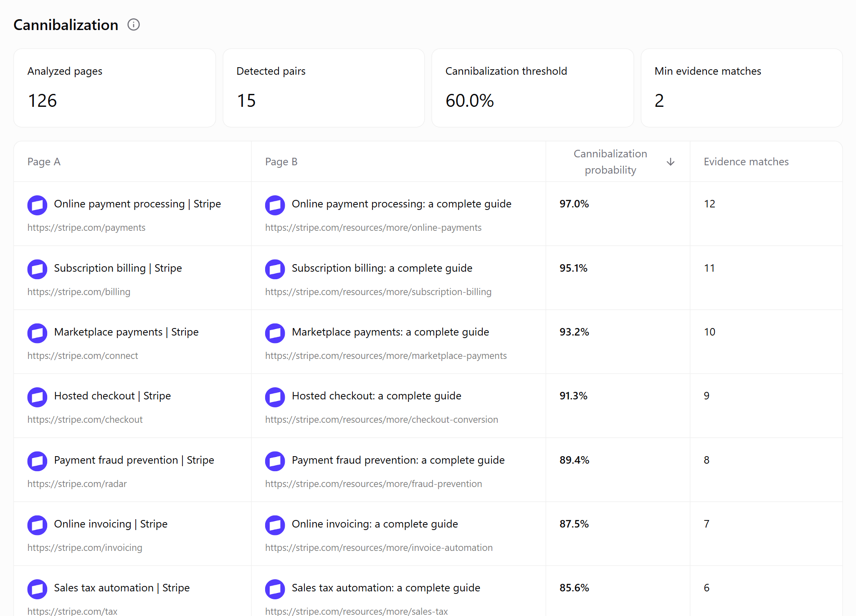Screen dimensions: 856x616
Task: Click favicon beside Sales tax automation | Stripe
Action: pyautogui.click(x=37, y=589)
